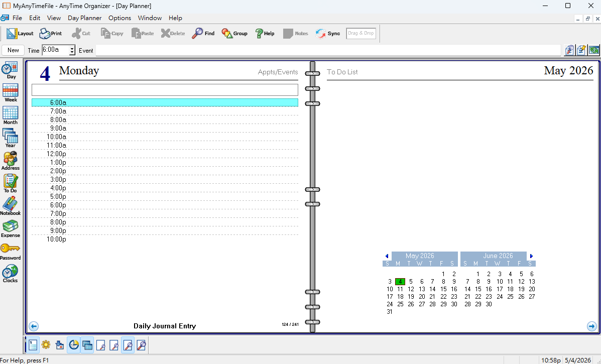
Task: Select the 10:00p time slot
Action: pos(165,239)
